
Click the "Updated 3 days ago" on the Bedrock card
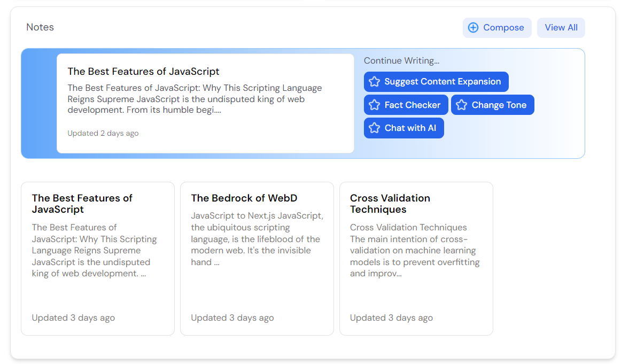pyautogui.click(x=232, y=317)
